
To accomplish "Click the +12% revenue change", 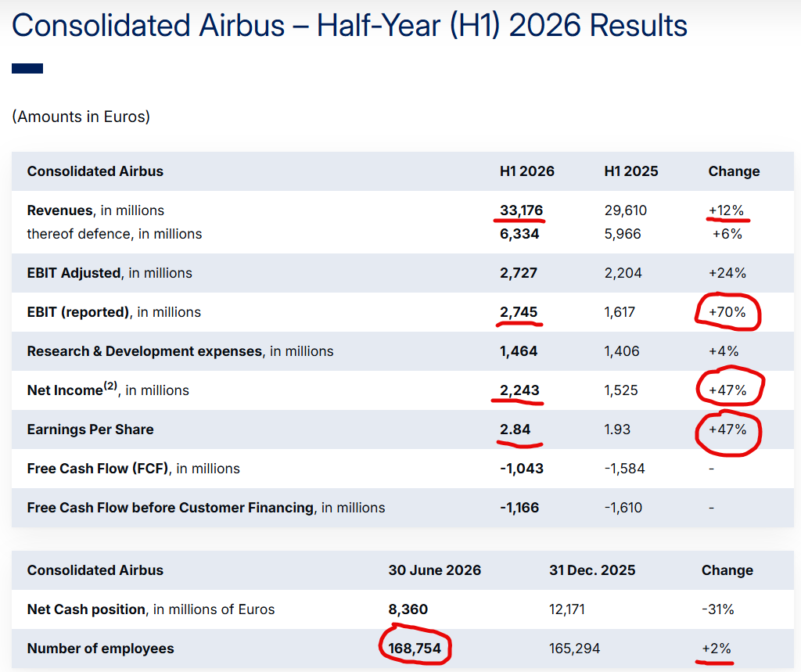I will point(726,210).
